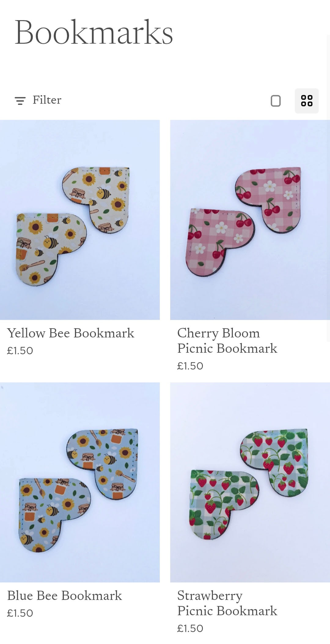Open the Filter options label
Screen dimensions: 330x644
[x=47, y=100]
